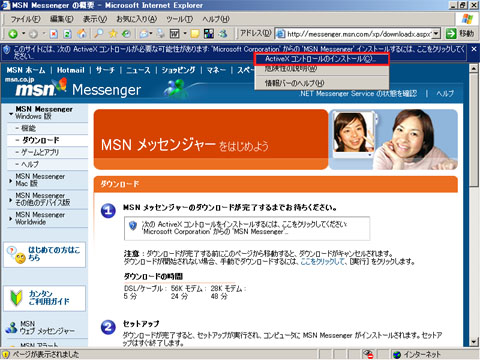
Task: Open the Hotmail navigation link
Action: coord(70,70)
